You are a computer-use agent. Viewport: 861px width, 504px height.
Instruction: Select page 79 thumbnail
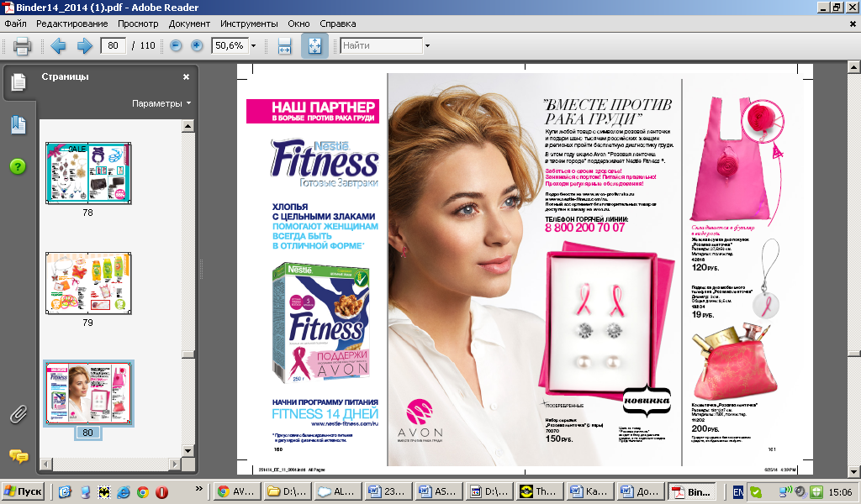tap(88, 284)
